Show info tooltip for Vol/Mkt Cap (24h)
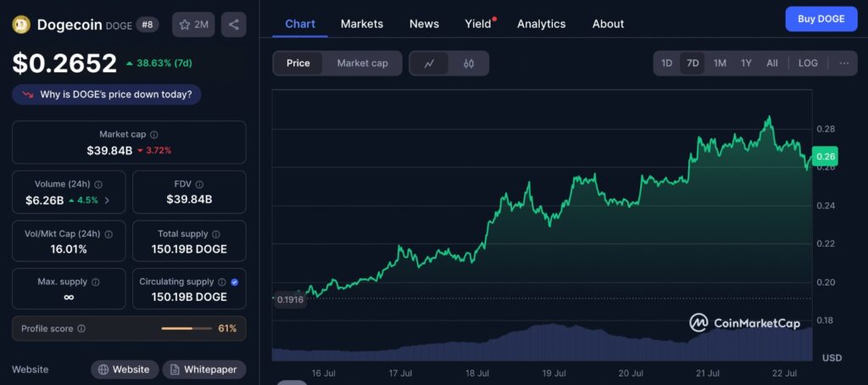The height and width of the screenshot is (385, 868). coord(108,234)
